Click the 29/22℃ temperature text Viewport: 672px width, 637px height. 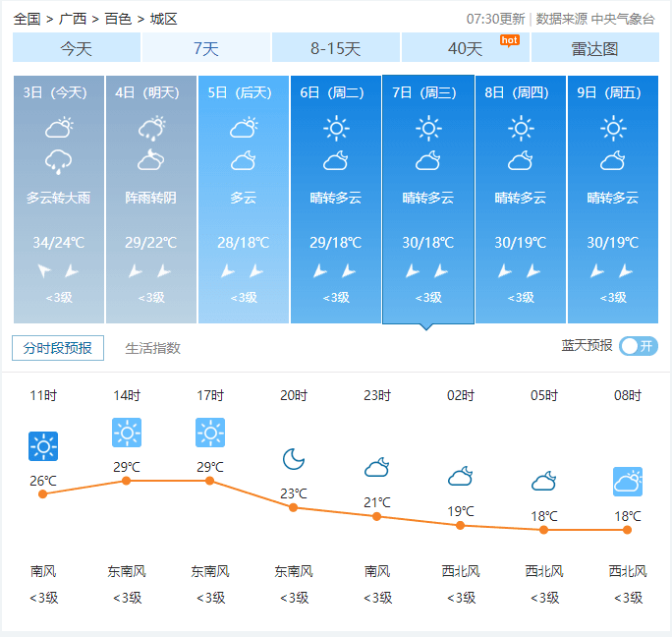(x=151, y=243)
